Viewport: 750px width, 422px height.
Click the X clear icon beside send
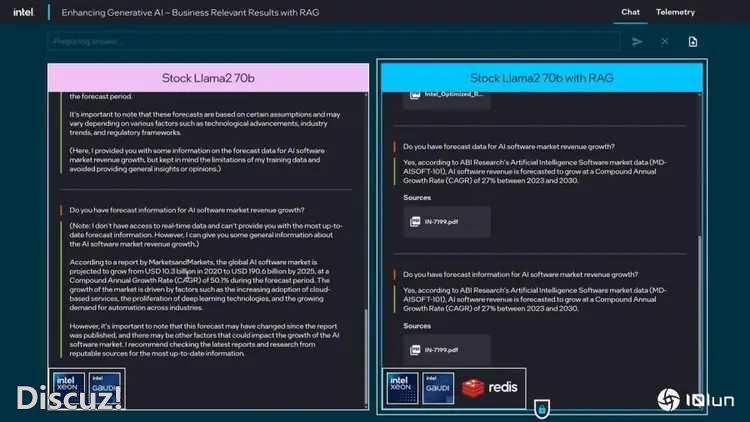tap(664, 42)
